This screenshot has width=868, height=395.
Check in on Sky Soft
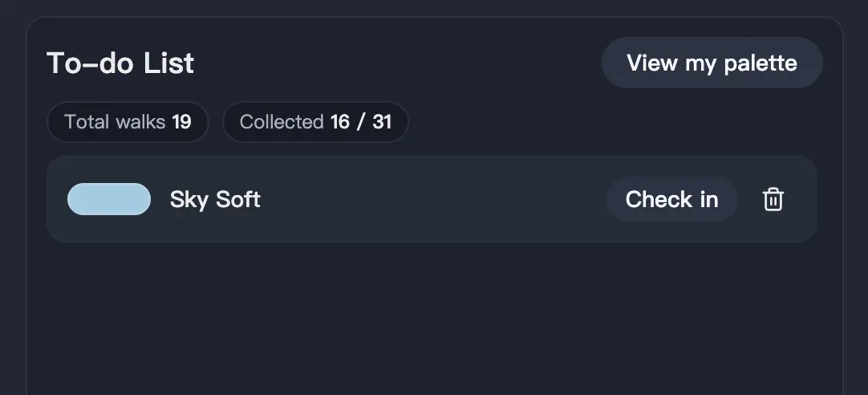pyautogui.click(x=671, y=199)
